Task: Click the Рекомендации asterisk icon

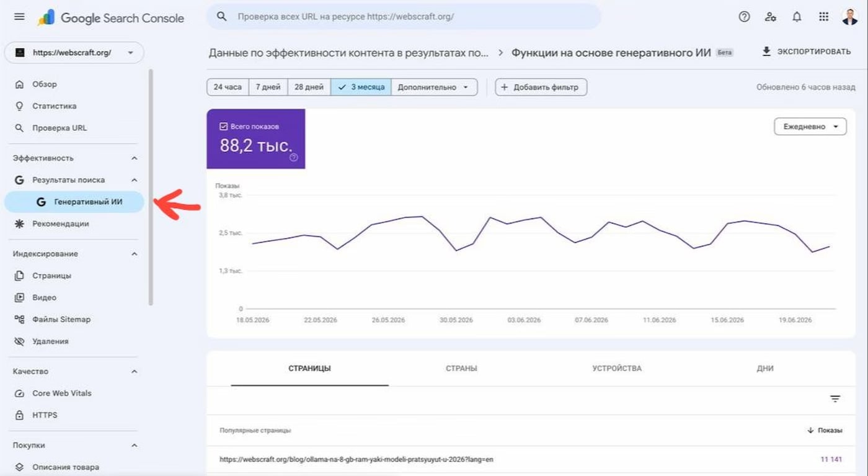Action: [x=19, y=223]
